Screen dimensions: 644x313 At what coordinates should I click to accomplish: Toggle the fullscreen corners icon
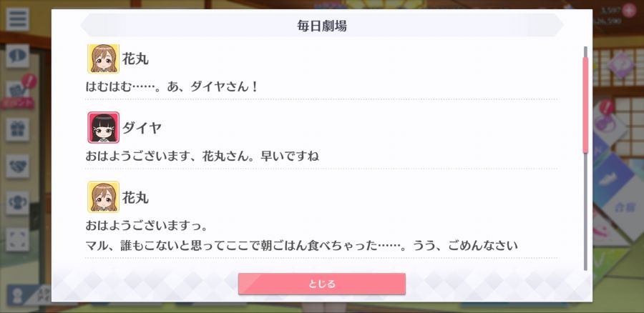(x=17, y=239)
